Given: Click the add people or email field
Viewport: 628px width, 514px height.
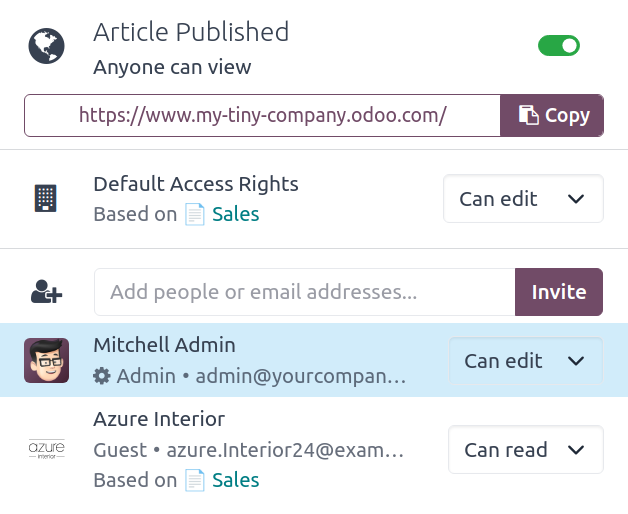Looking at the screenshot, I should [x=304, y=292].
